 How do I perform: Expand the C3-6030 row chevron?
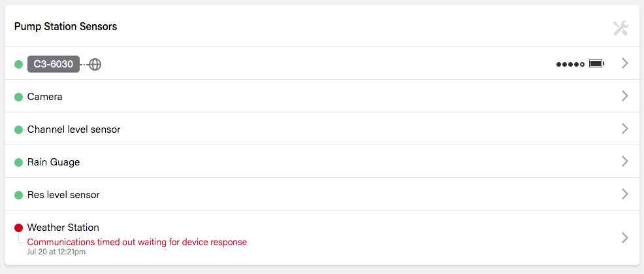point(624,63)
